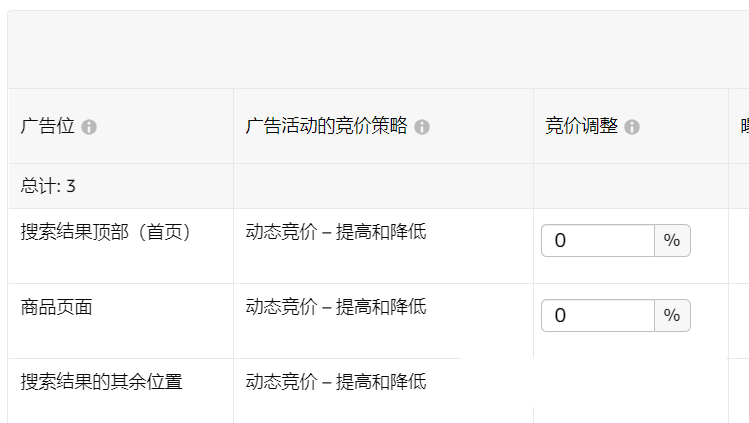This screenshot has height=423, width=749.
Task: Open the 广告活动的竞价策略 info tooltip icon
Action: point(422,128)
